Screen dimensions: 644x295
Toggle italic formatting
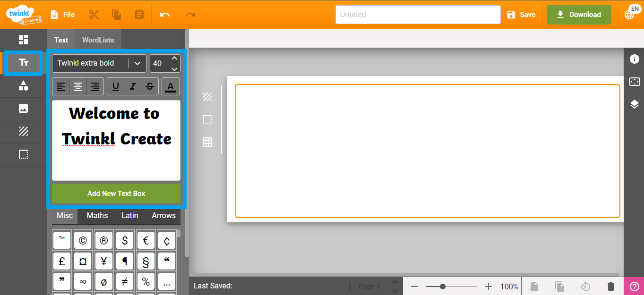point(133,86)
